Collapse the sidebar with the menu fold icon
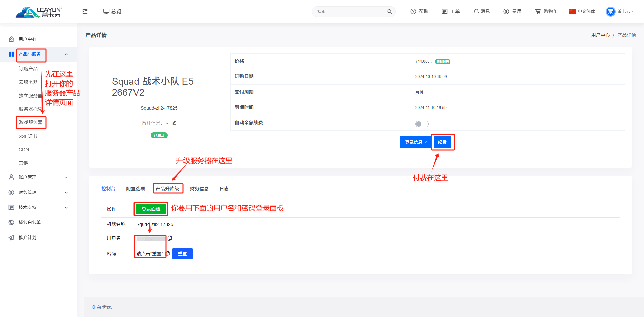Screen dimensions: 644x317 85,11
